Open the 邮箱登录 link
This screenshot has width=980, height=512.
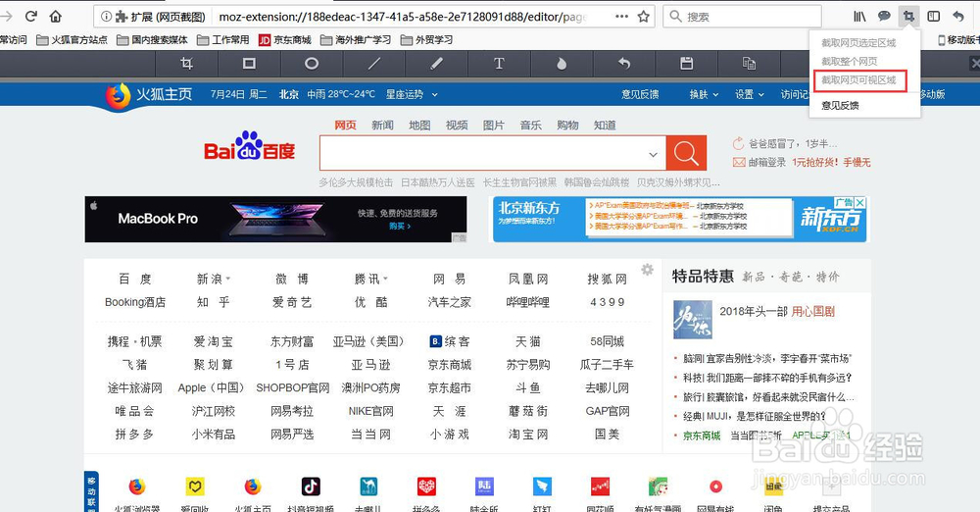767,162
